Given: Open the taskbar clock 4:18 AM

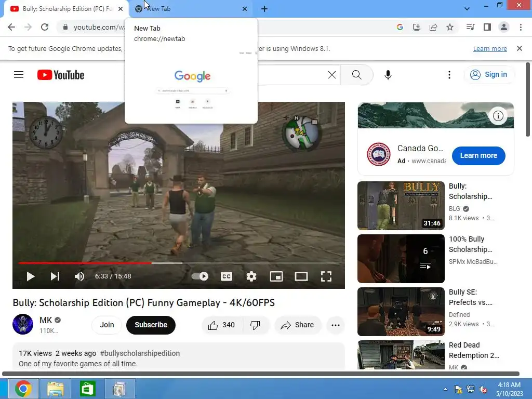Looking at the screenshot, I should coord(509,389).
